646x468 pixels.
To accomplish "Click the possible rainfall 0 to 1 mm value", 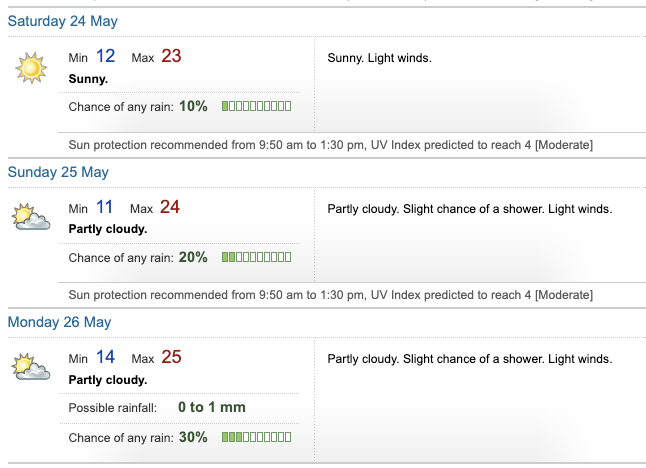I will point(211,407).
